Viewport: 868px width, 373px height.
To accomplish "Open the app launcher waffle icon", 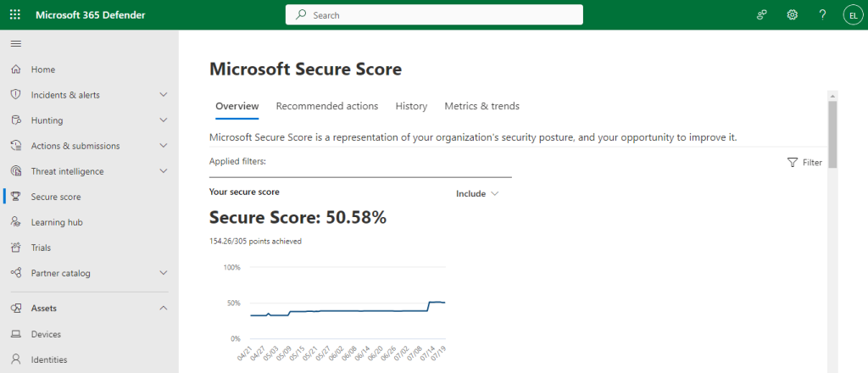I will tap(15, 15).
